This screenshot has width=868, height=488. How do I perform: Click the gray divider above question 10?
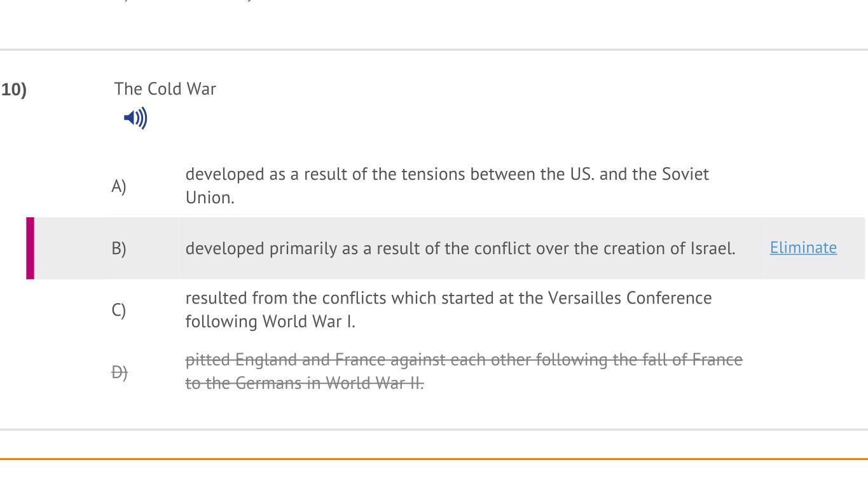(434, 49)
